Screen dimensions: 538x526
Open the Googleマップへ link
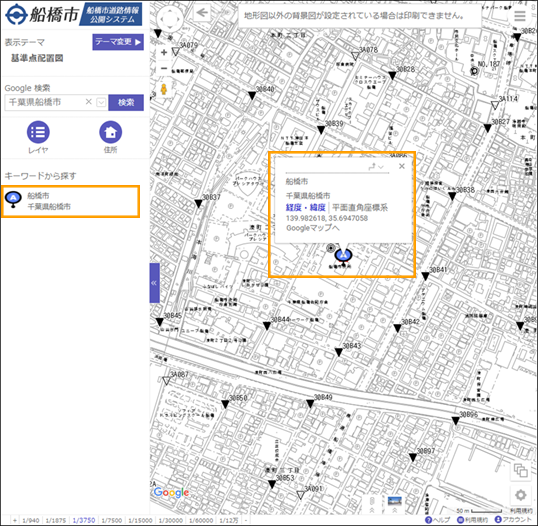point(313,228)
